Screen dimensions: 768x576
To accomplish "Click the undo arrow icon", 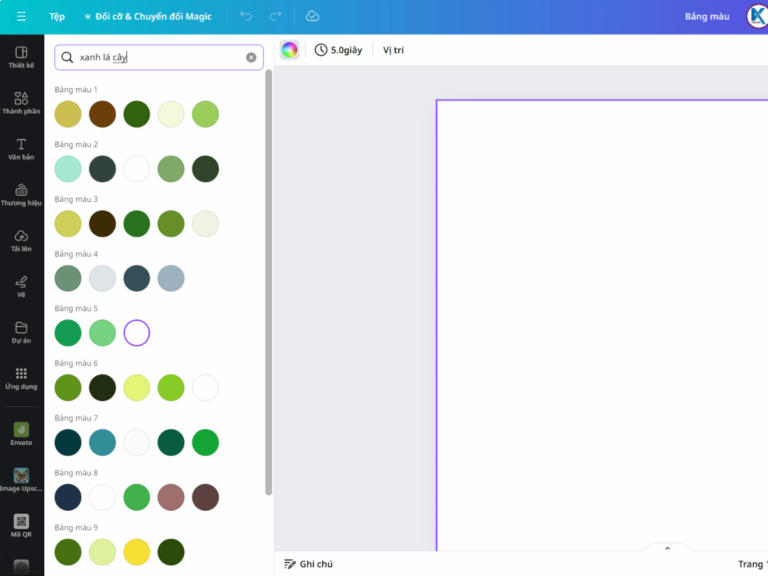I will tap(246, 17).
